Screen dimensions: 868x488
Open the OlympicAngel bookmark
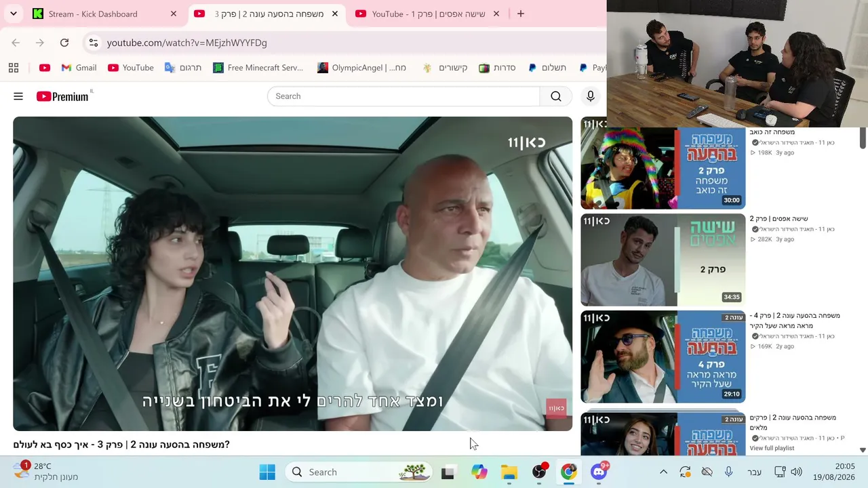(x=362, y=68)
